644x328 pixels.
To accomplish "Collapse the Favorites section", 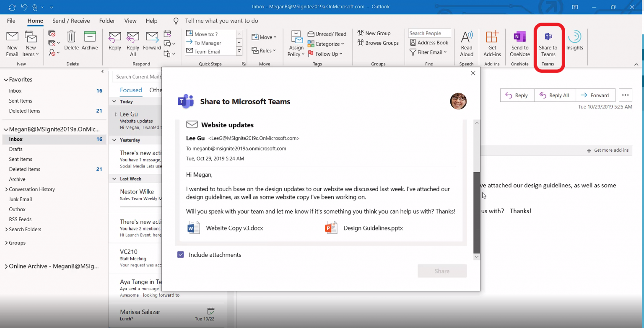I will [x=6, y=79].
